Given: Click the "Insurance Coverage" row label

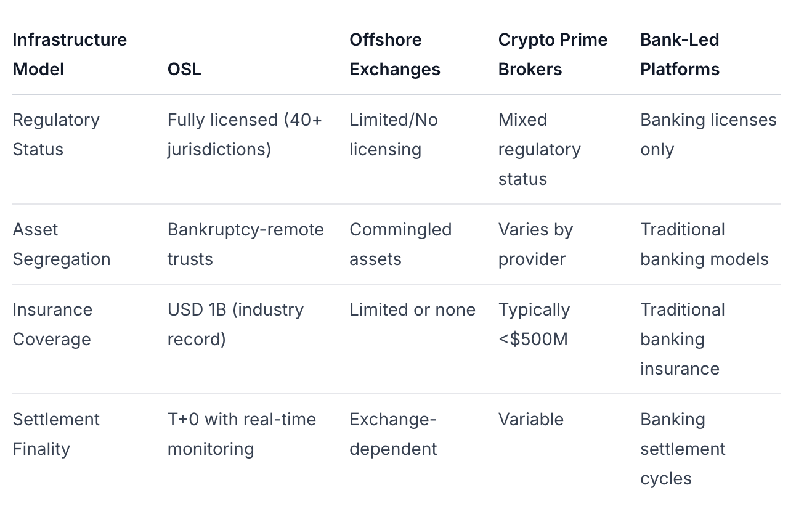Looking at the screenshot, I should 52,324.
